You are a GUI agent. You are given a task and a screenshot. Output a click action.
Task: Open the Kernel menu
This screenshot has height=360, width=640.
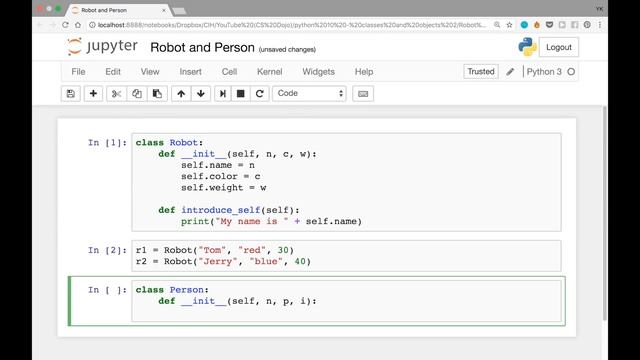pos(269,72)
